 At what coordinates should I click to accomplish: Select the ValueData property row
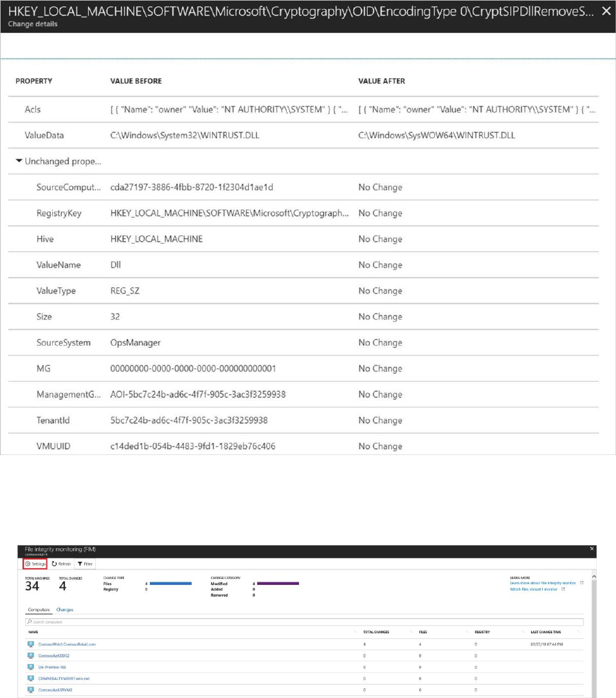(303, 136)
